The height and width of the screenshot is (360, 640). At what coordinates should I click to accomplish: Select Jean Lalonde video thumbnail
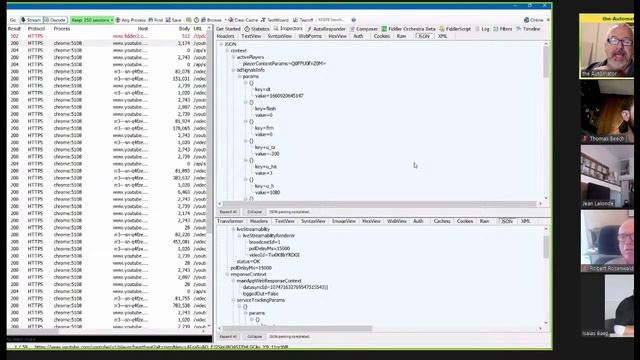pyautogui.click(x=607, y=176)
